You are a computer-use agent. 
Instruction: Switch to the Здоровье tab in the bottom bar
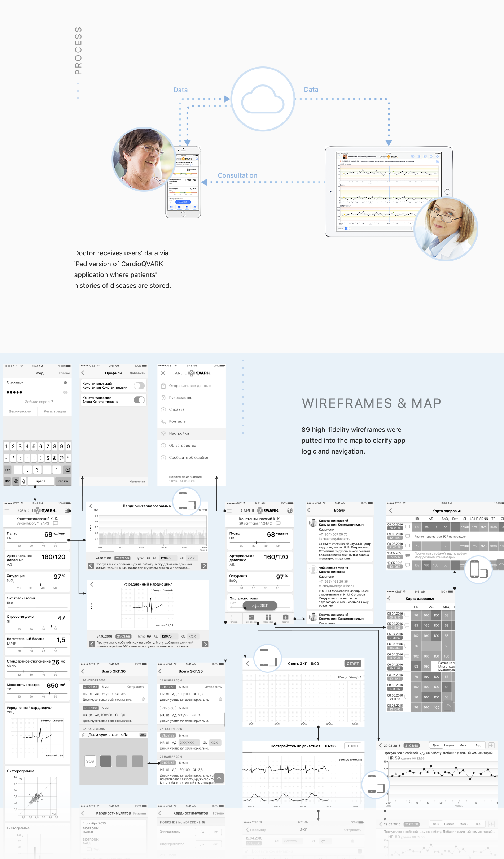[268, 618]
